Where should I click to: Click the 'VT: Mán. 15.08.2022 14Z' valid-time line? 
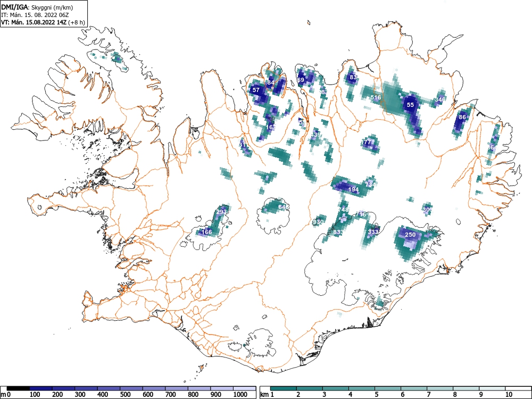click(34, 22)
